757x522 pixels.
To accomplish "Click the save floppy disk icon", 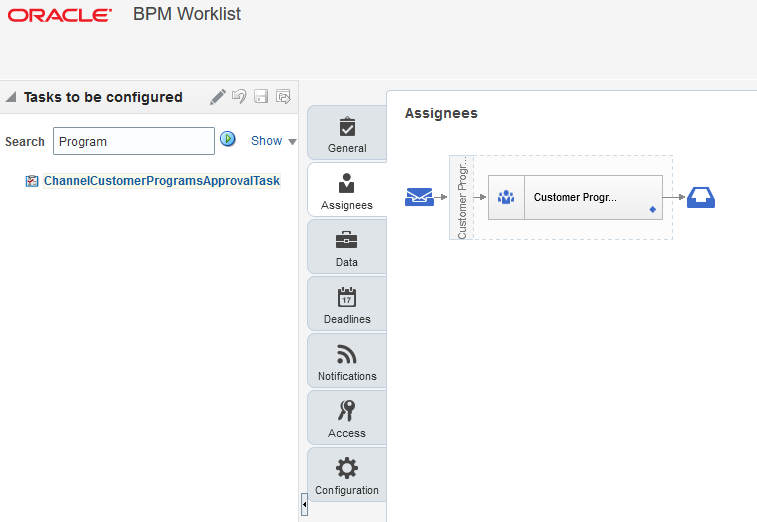I will (261, 96).
